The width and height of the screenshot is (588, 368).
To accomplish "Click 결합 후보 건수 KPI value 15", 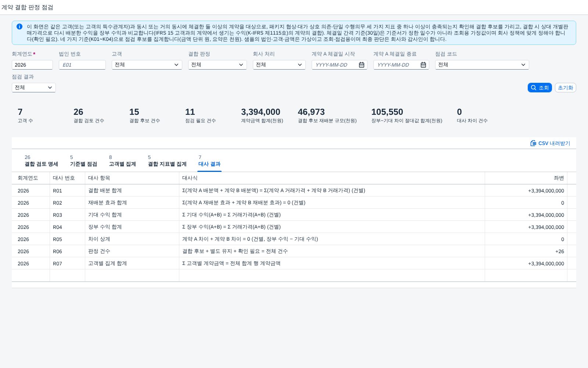I will [x=134, y=112].
